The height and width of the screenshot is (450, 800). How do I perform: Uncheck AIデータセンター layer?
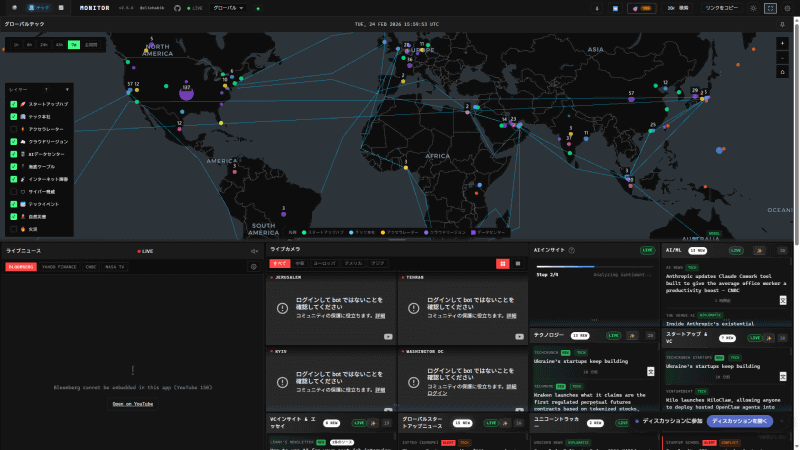click(14, 154)
